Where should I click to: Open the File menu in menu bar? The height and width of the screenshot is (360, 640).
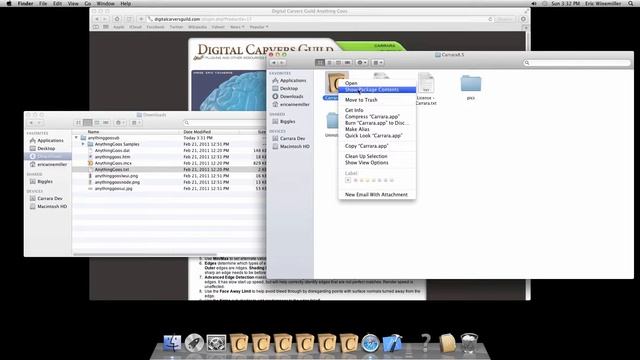pos(43,3)
